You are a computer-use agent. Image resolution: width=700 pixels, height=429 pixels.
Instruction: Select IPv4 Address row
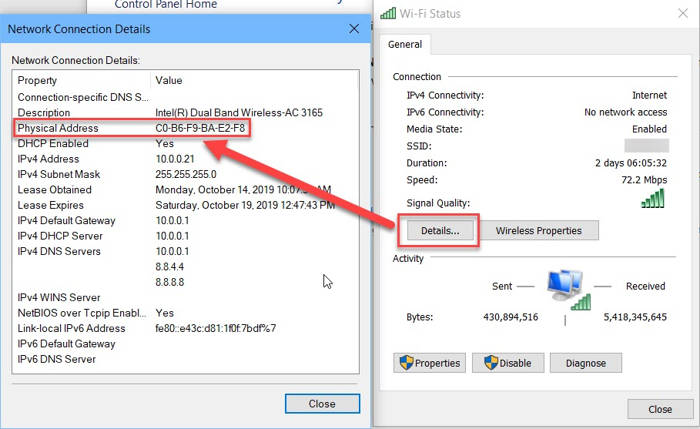(x=185, y=159)
